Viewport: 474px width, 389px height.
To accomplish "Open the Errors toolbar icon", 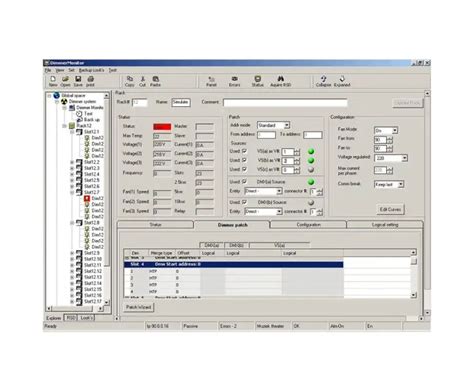I will click(x=234, y=79).
